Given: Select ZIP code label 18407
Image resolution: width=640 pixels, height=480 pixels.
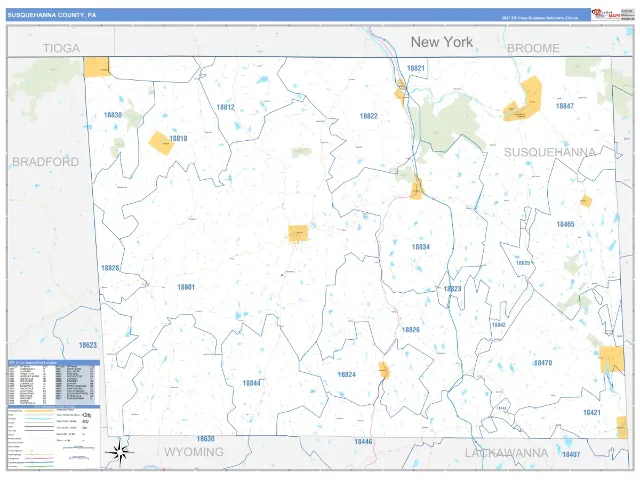Looking at the screenshot, I should click(x=571, y=454).
